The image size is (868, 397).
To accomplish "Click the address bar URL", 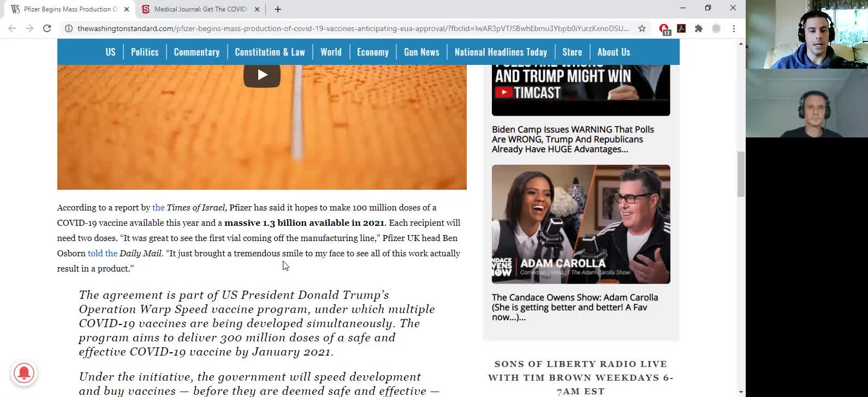I will tap(353, 28).
